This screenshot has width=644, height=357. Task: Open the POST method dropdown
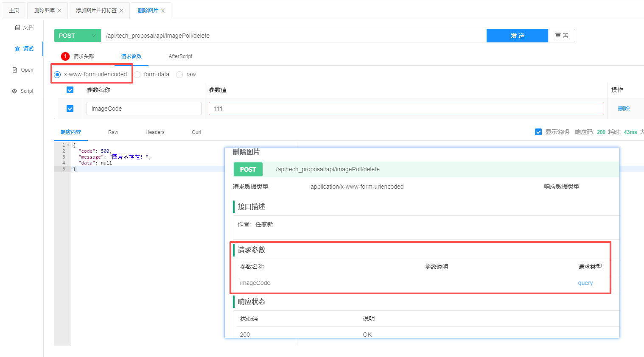point(78,36)
